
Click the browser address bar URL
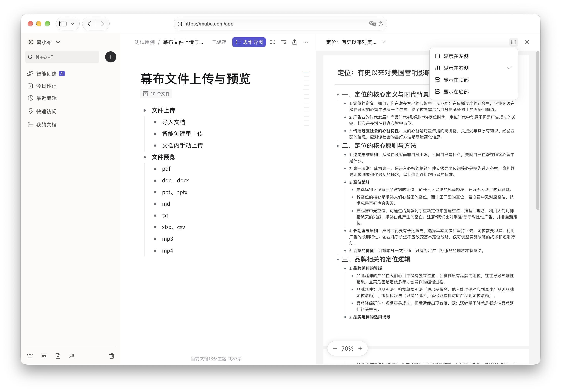click(x=209, y=24)
